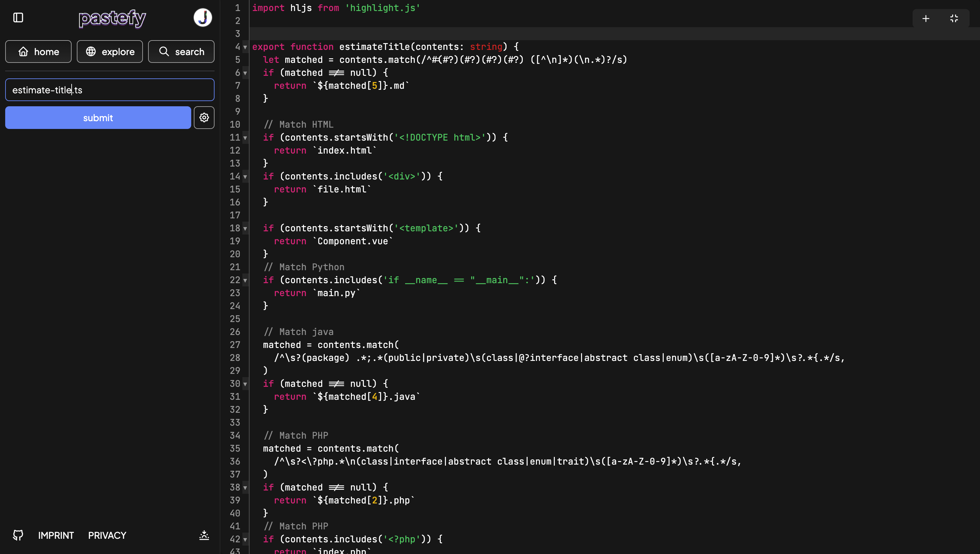This screenshot has height=554, width=980.
Task: Fold the code block at line 30
Action: pyautogui.click(x=245, y=384)
